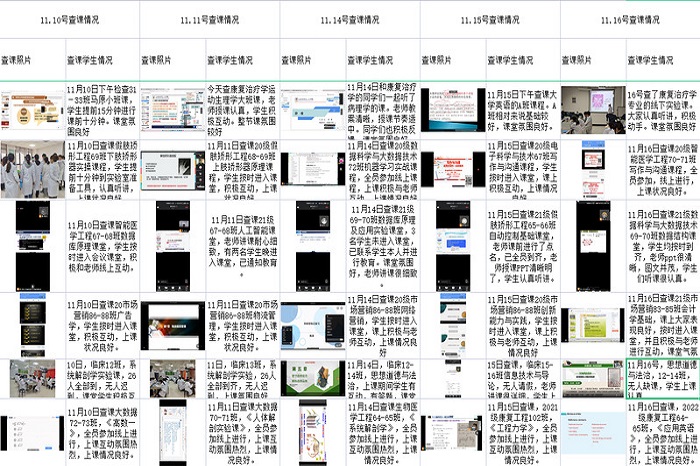This screenshot has height=466, width=700.
Task: Click classroom photo beside 11.16 康复治疗 text
Action: coord(592,109)
